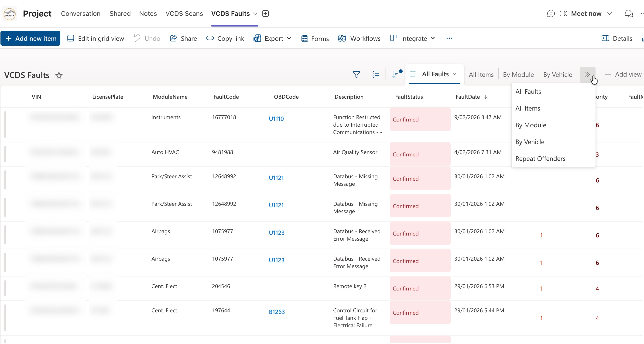The width and height of the screenshot is (644, 344).
Task: Select the Auto HVAC row selector
Action: pyautogui.click(x=5, y=154)
